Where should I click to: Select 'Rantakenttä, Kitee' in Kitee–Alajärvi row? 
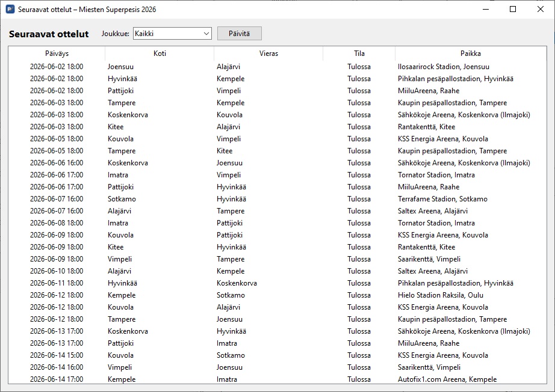click(x=427, y=126)
